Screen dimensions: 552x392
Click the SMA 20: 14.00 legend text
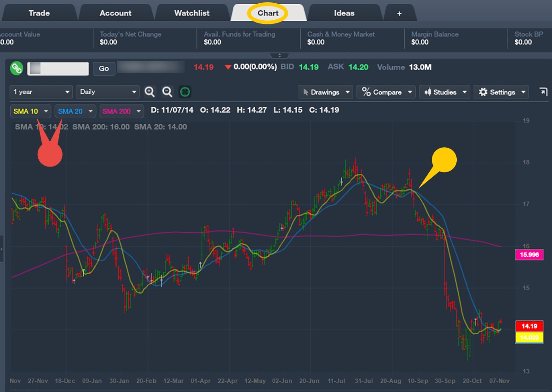click(161, 127)
